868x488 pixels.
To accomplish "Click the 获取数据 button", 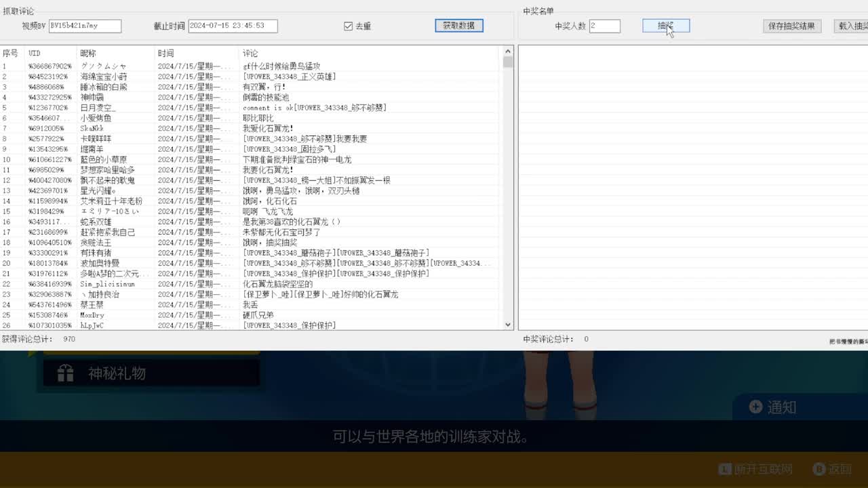I will point(458,26).
